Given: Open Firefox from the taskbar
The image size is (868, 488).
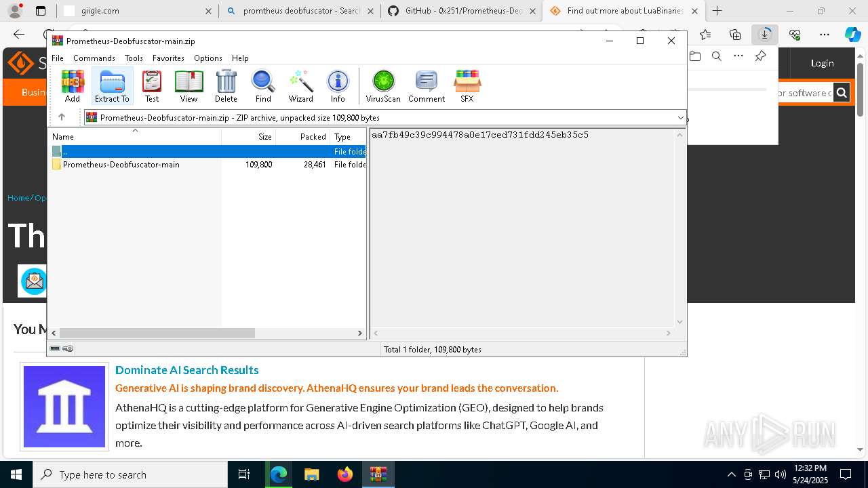Looking at the screenshot, I should (x=345, y=474).
